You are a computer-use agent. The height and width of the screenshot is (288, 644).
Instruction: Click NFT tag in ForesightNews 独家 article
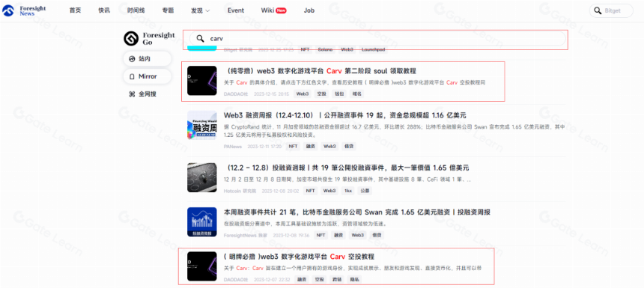point(321,235)
